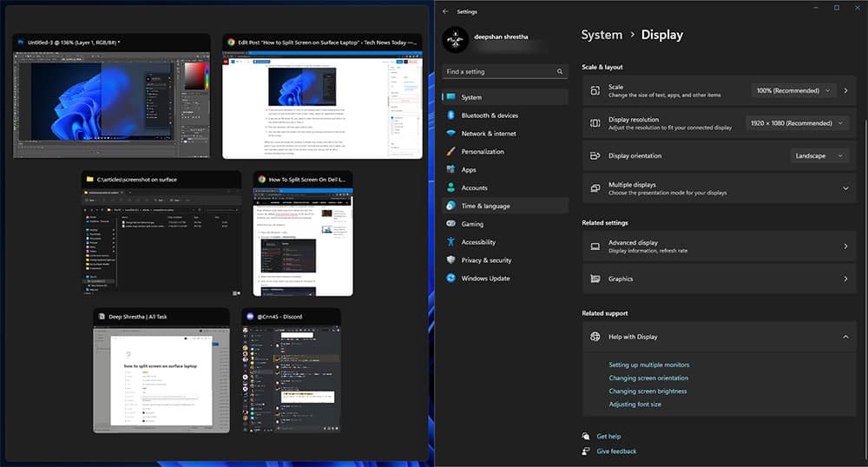
Task: Click the Help with Display globe icon
Action: [x=595, y=337]
